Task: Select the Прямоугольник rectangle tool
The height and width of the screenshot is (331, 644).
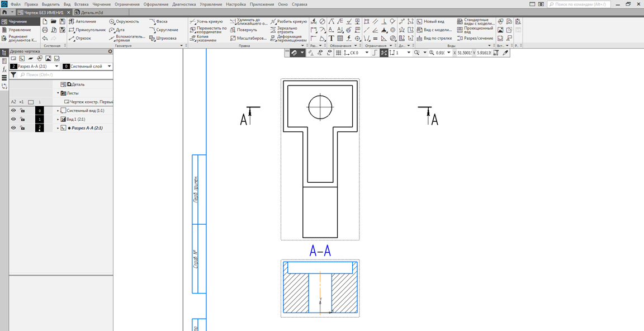Action: (87, 30)
